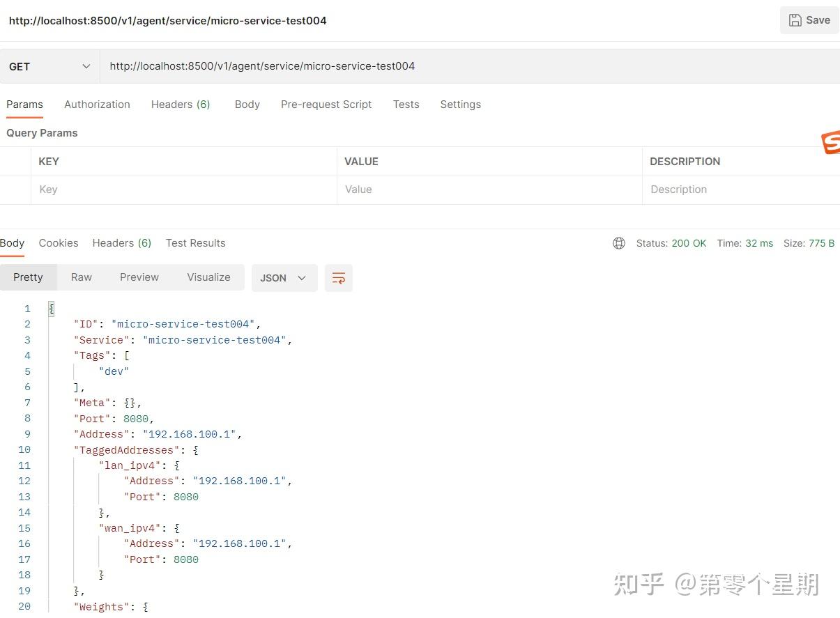
Task: Click the wan_ipv4 "Port" value on line 17
Action: point(186,559)
